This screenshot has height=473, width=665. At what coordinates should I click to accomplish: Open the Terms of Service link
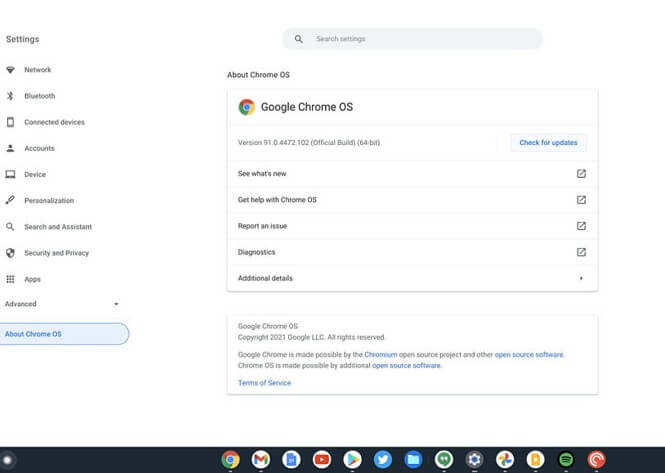coord(264,383)
